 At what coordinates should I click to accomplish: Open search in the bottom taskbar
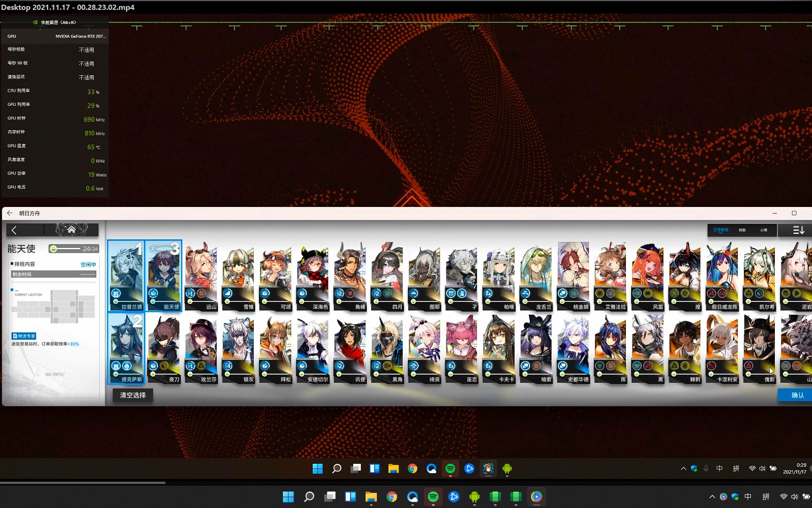coord(309,497)
